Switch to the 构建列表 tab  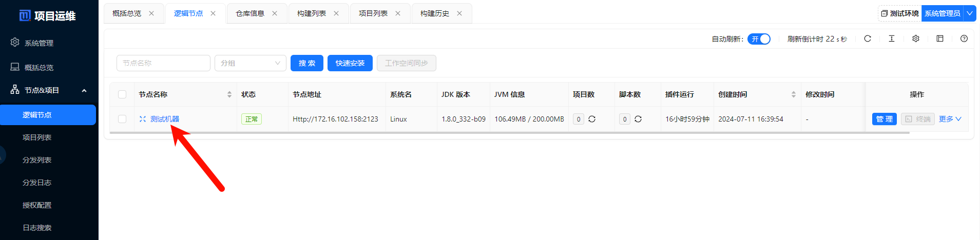coord(312,13)
